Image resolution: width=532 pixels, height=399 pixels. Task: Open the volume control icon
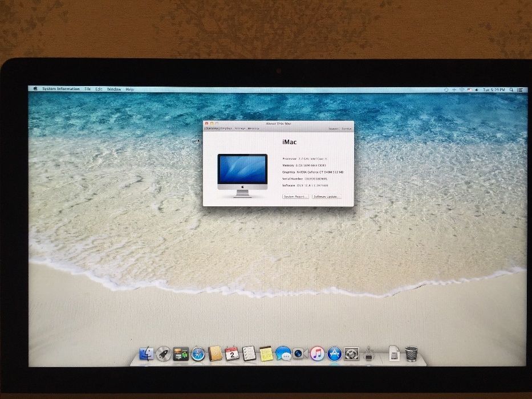[477, 89]
